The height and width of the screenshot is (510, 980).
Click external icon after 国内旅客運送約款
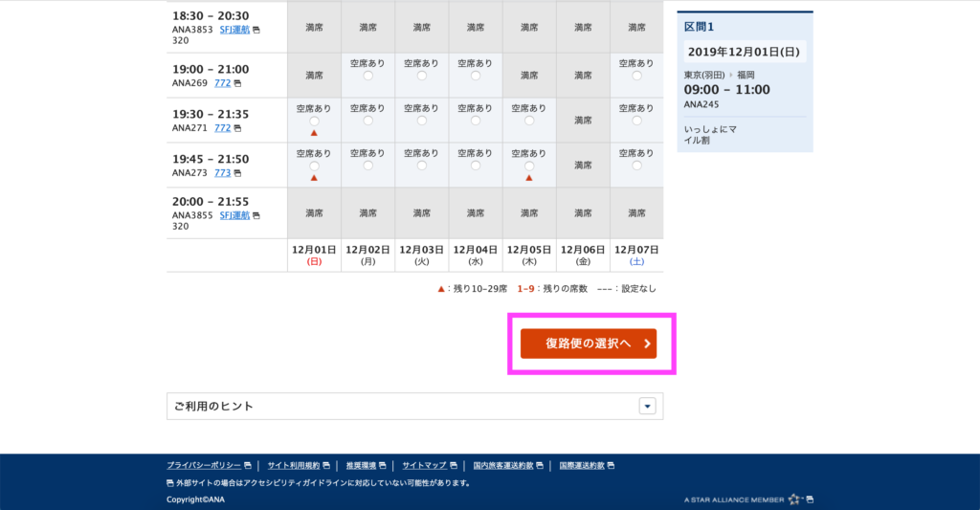click(x=540, y=466)
